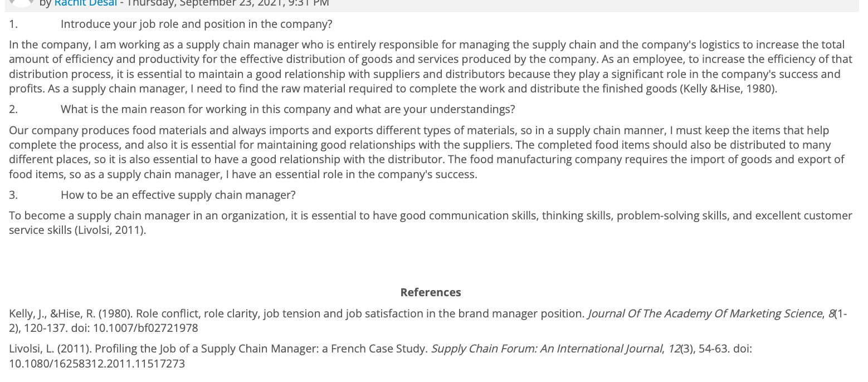Click the 'How to be an effective supply chain manager?' question
This screenshot has height=382, width=868.
tap(178, 195)
